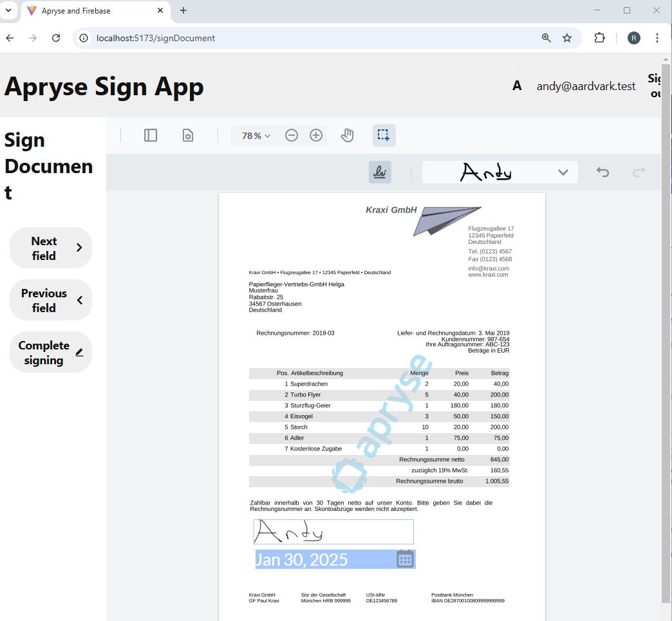Go to Previous field
This screenshot has width=672, height=621.
[51, 301]
